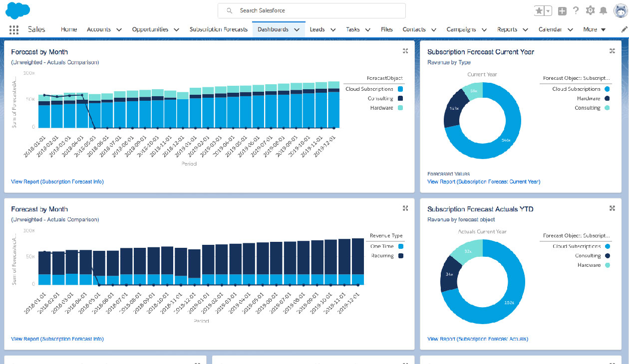Screen dimensions: 629x364
Task: Click the Salesforce cloud logo
Action: pos(18,10)
